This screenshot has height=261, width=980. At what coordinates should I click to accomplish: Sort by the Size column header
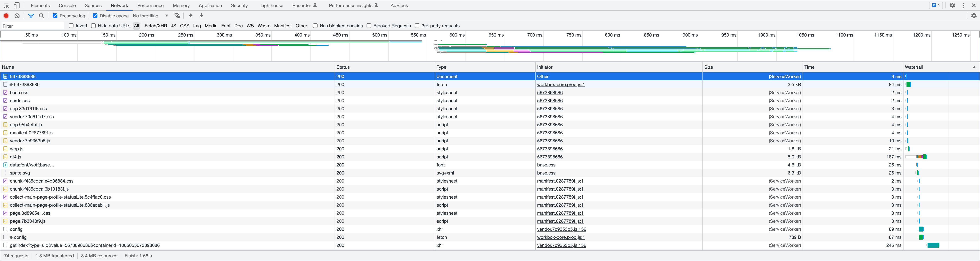pos(752,67)
